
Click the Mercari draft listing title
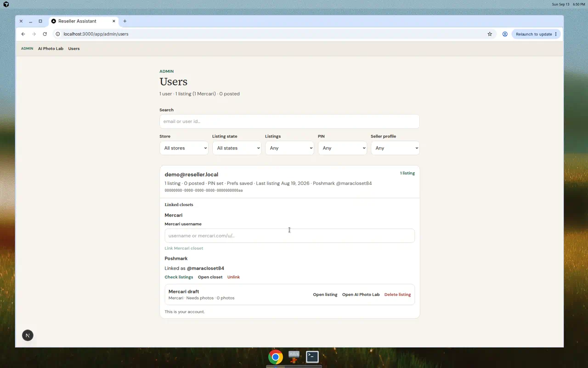click(184, 292)
